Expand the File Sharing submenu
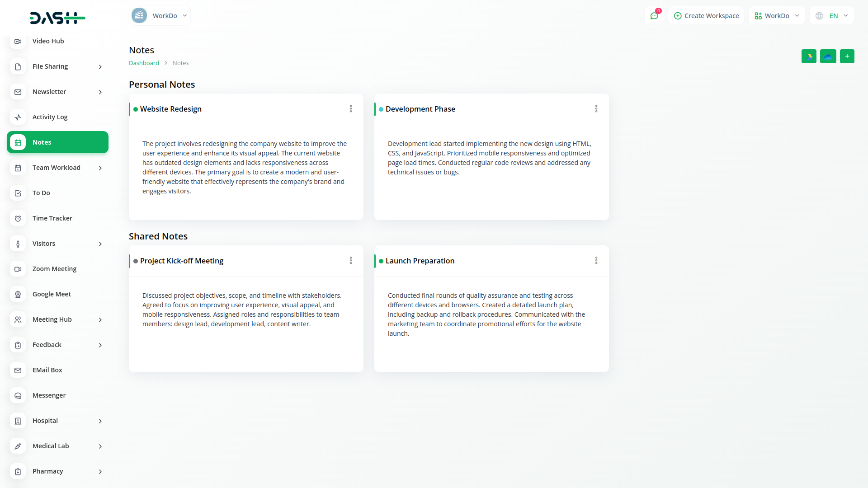 tap(100, 67)
